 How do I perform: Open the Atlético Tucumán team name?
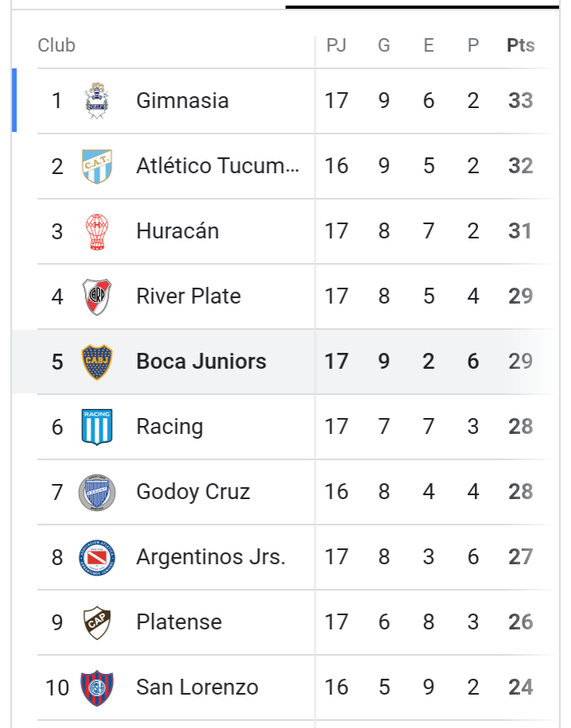[x=218, y=166]
